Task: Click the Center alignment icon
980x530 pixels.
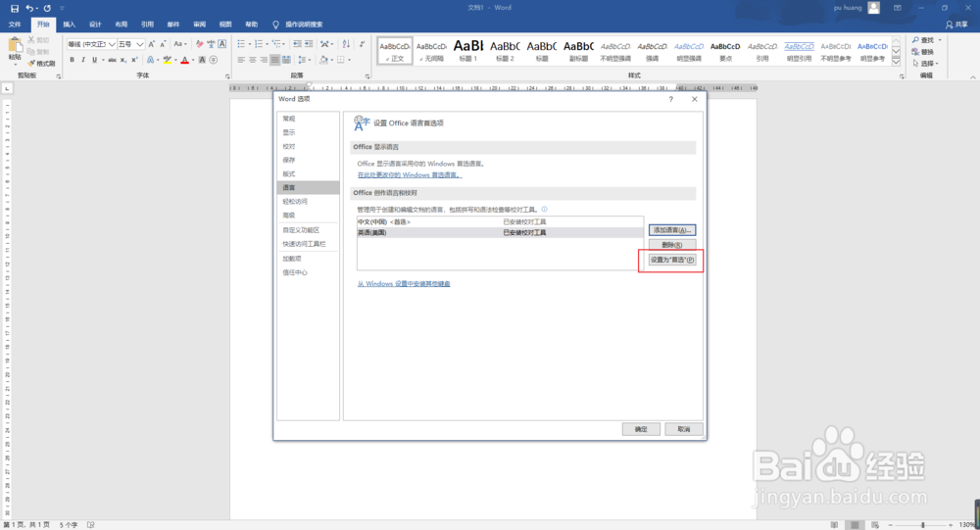Action: 253,60
